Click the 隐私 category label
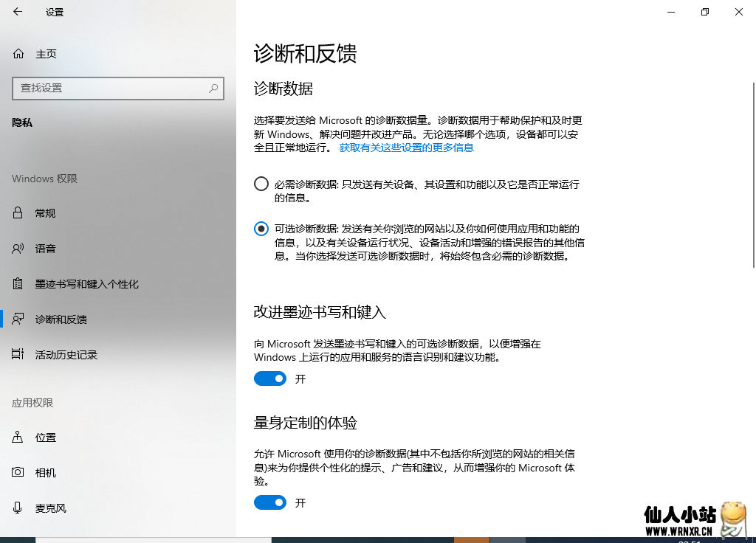 click(22, 122)
